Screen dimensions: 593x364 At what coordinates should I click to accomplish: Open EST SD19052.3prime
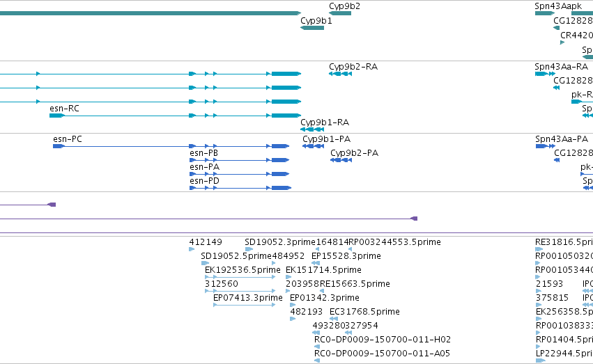pyautogui.click(x=280, y=242)
